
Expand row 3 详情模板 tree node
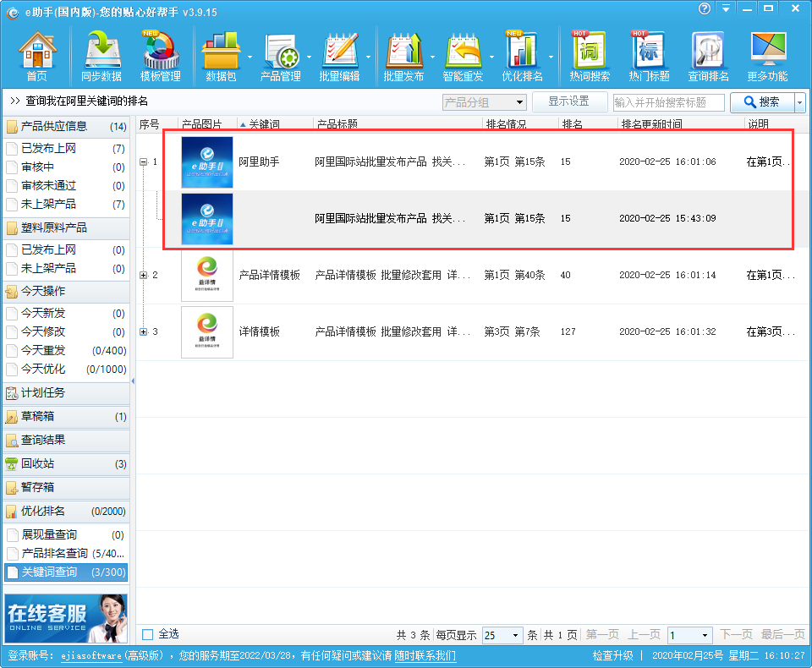point(143,331)
